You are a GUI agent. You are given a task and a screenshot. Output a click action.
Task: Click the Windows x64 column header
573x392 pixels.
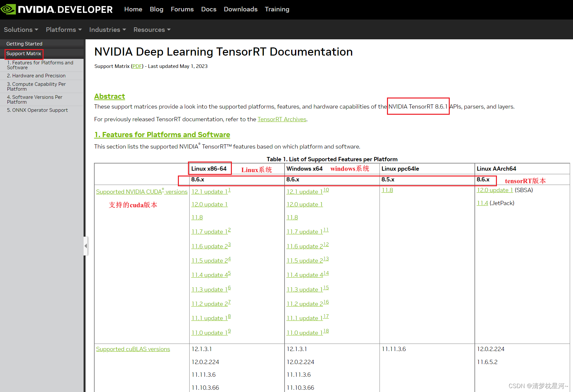point(304,169)
